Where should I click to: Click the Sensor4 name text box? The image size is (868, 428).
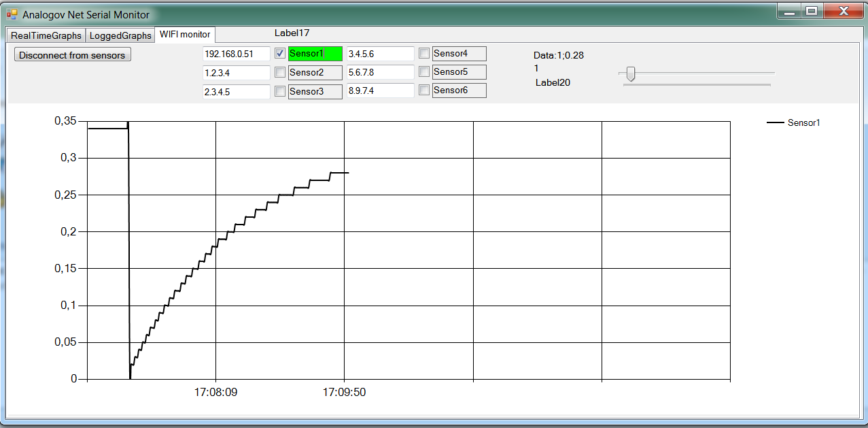[x=459, y=54]
